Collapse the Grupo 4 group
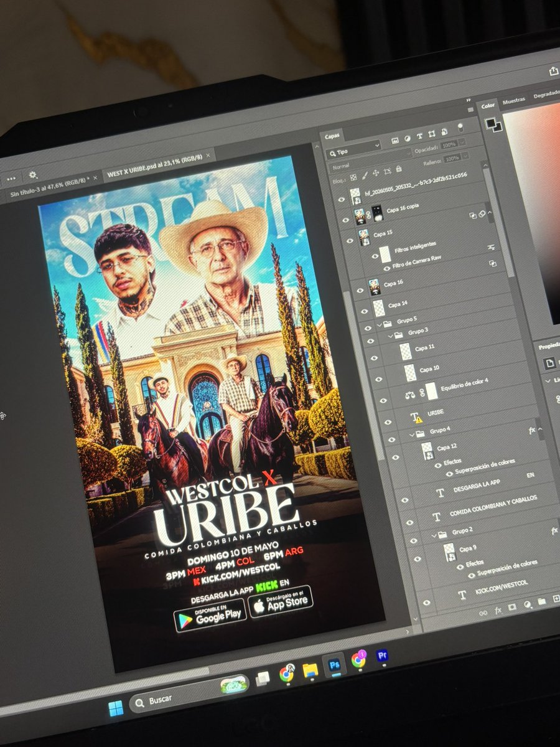The image size is (560, 747). [x=412, y=435]
